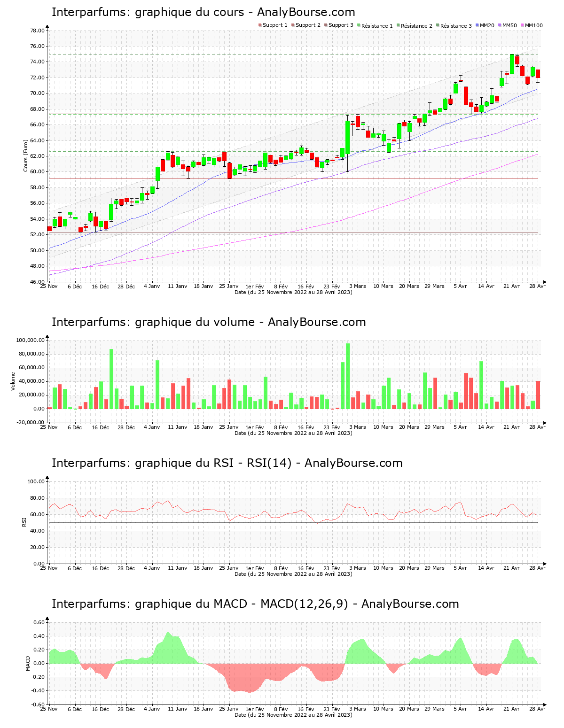Click '1er Fév' date on MACD chart axis
The height and width of the screenshot is (728, 564).
255,709
